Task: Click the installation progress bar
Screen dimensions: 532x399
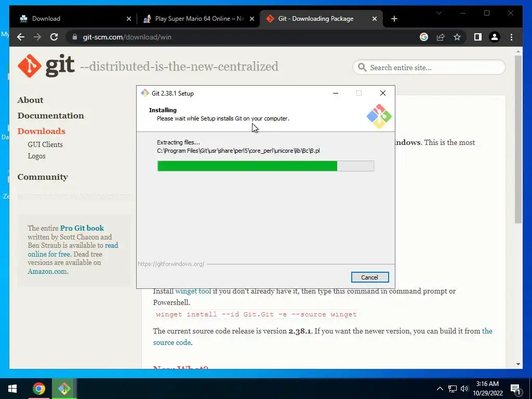Action: [x=265, y=166]
